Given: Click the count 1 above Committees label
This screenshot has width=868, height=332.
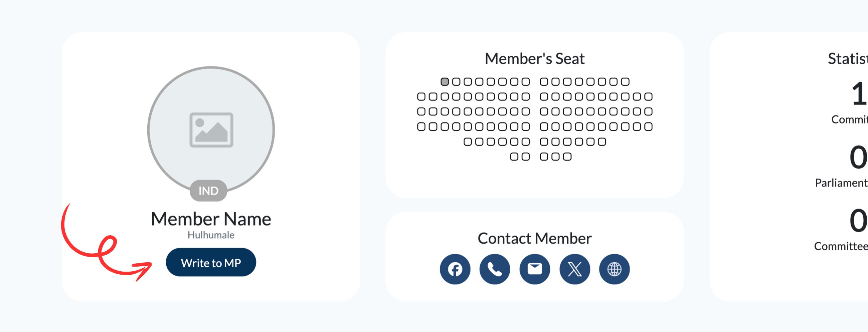Looking at the screenshot, I should [x=859, y=94].
